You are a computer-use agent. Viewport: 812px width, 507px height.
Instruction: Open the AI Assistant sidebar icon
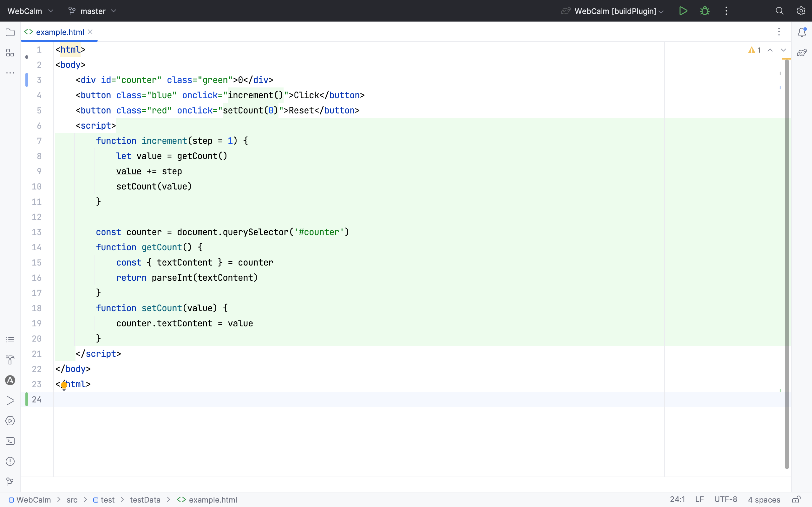(10, 380)
